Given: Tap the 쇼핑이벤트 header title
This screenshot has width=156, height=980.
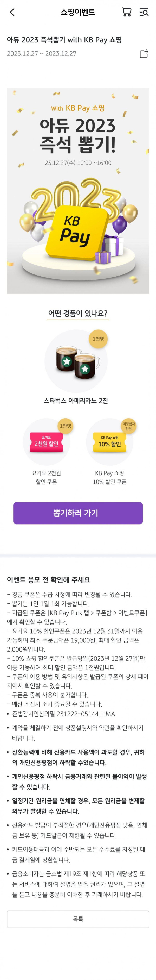Looking at the screenshot, I should [78, 12].
